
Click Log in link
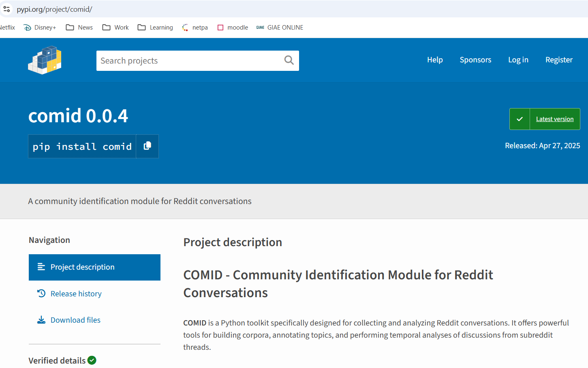518,60
